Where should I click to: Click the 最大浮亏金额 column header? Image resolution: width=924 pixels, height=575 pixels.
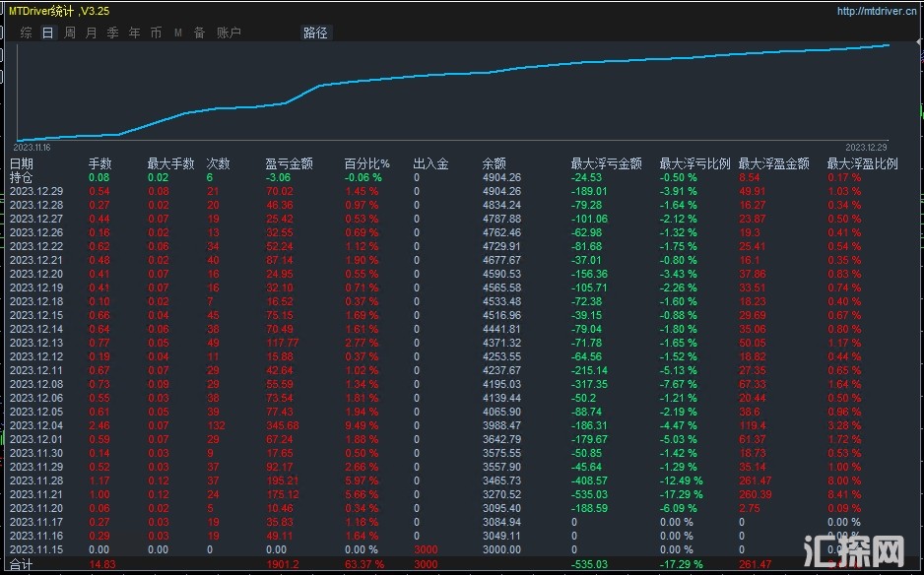606,163
